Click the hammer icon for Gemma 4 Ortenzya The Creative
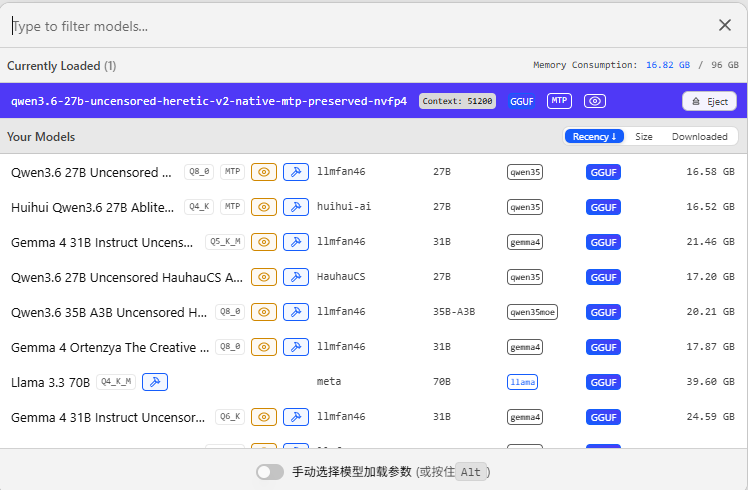The height and width of the screenshot is (490, 748). tap(296, 347)
